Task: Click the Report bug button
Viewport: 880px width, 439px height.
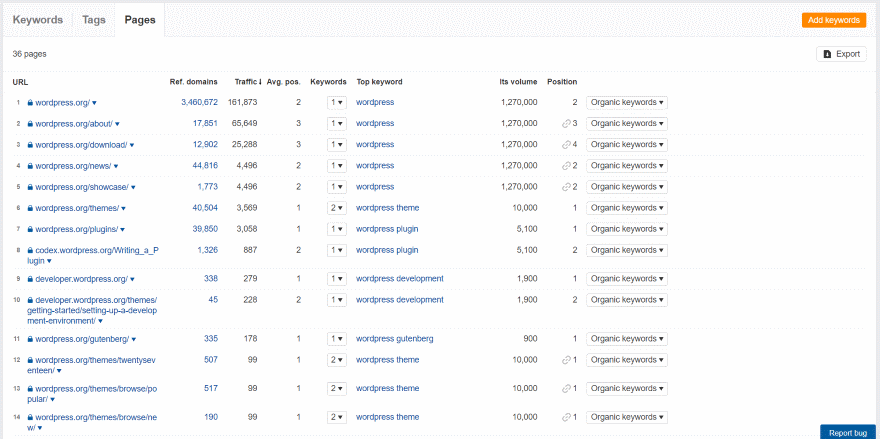Action: pos(849,432)
